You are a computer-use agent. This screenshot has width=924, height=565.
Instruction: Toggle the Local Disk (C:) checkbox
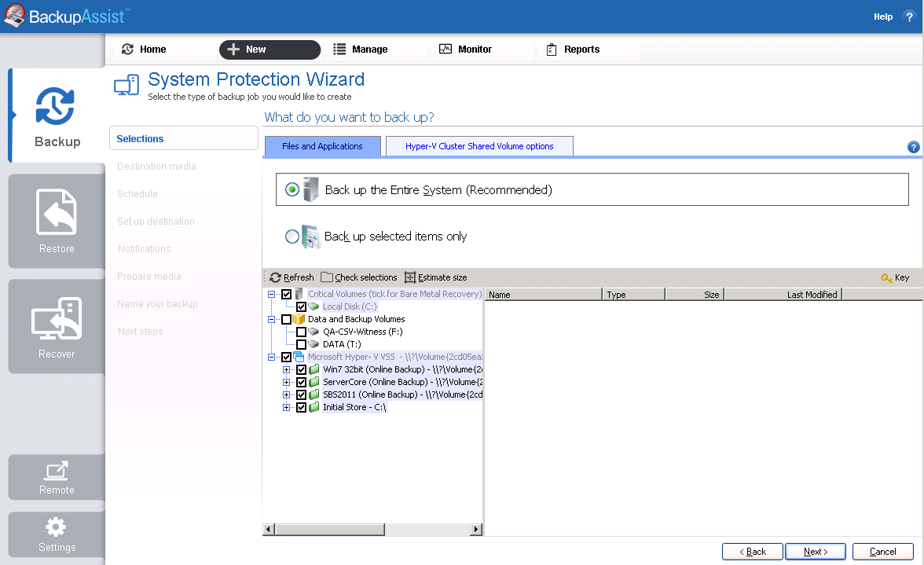[301, 306]
